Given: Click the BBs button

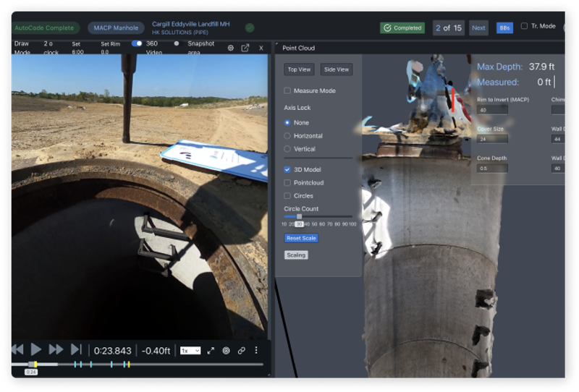Looking at the screenshot, I should pyautogui.click(x=504, y=28).
